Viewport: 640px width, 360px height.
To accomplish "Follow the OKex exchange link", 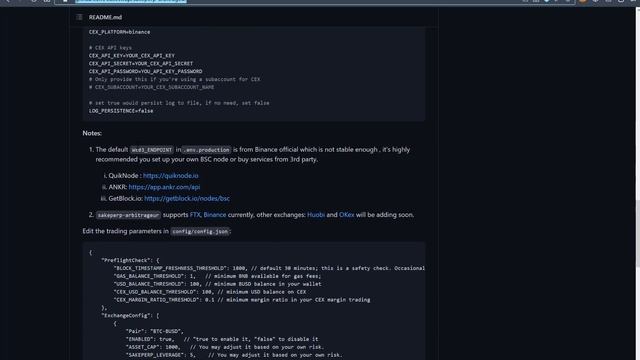I will click(347, 215).
